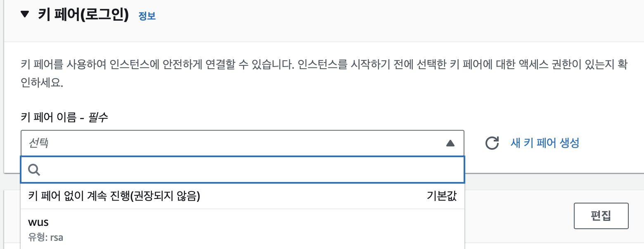Click the 선택 key pair combo box

(243, 143)
